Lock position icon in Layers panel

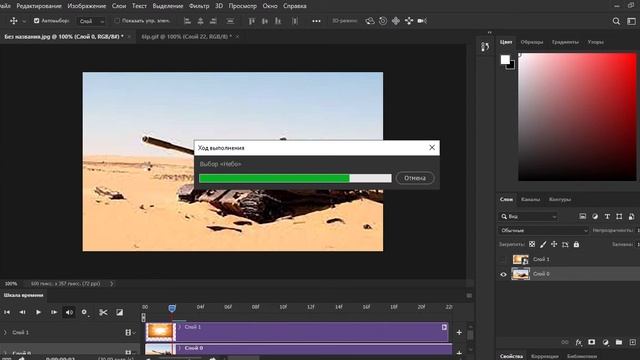click(x=554, y=244)
